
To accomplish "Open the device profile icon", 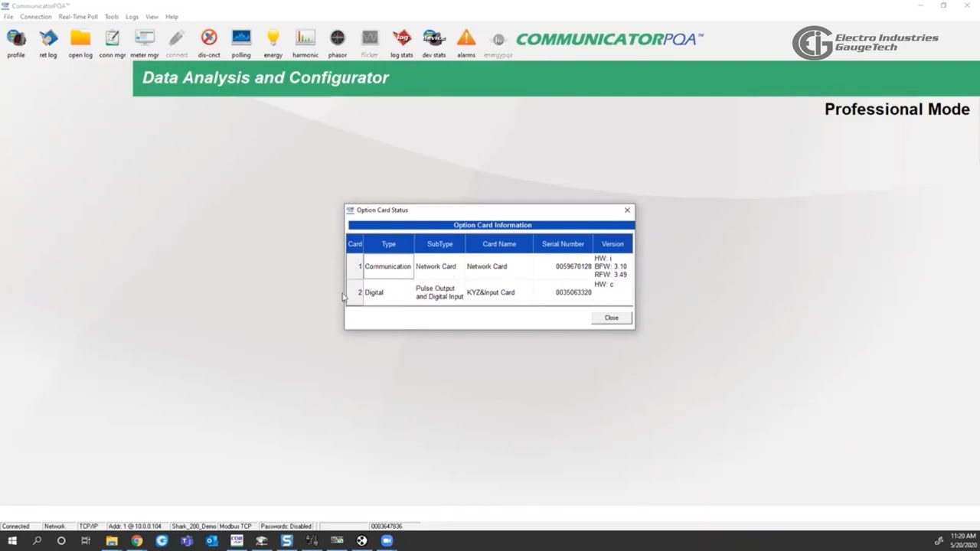I will click(16, 43).
